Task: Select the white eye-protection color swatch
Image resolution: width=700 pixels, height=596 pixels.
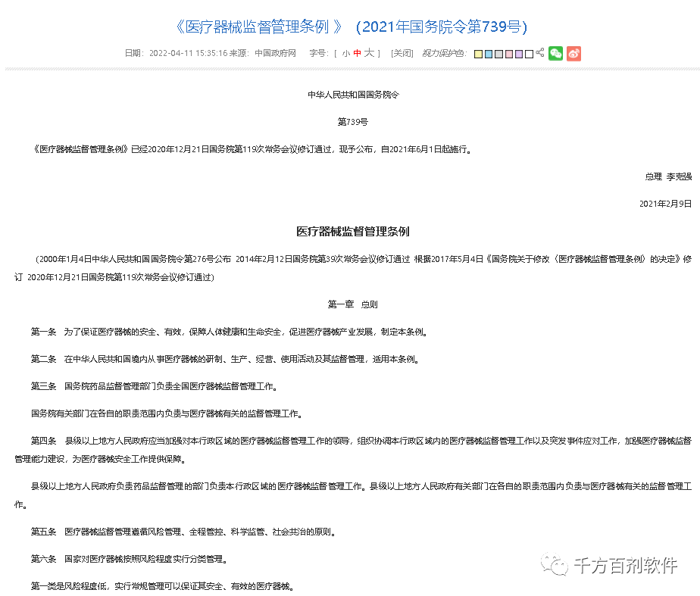Action: pyautogui.click(x=528, y=53)
